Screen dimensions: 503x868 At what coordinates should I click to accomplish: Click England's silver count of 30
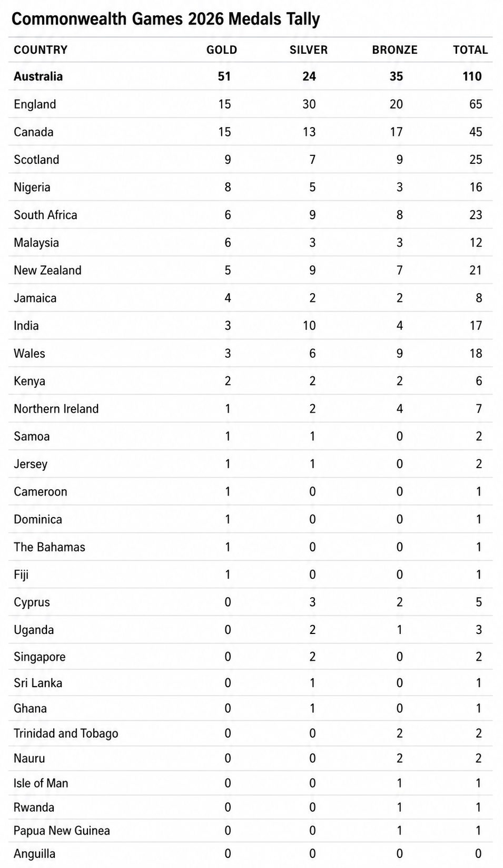[309, 104]
